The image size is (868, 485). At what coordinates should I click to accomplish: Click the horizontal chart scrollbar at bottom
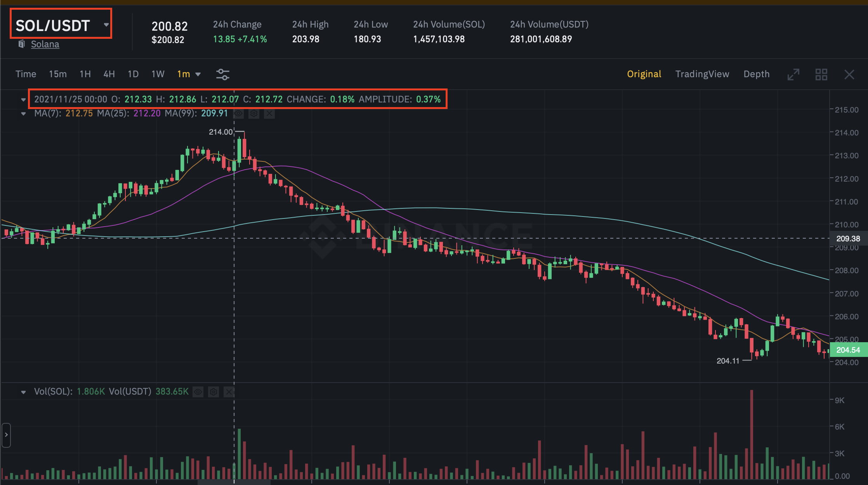(x=234, y=482)
